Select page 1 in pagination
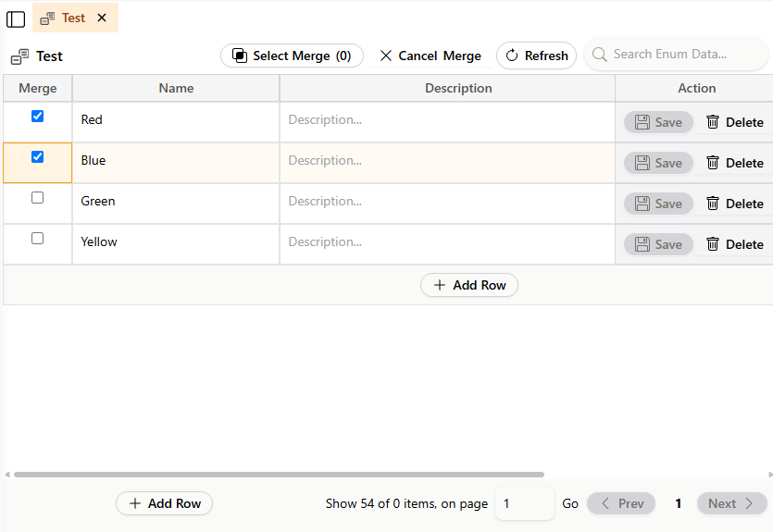 679,503
